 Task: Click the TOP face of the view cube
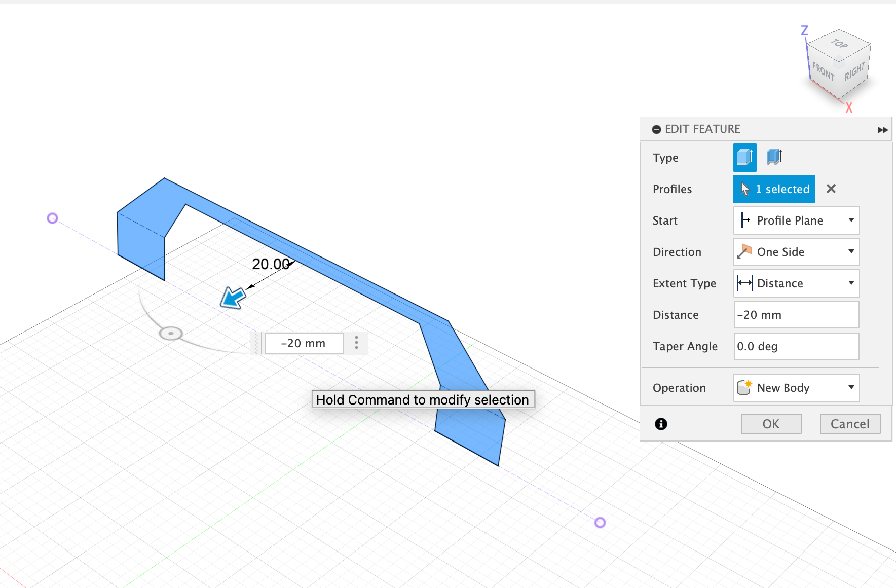pos(839,45)
